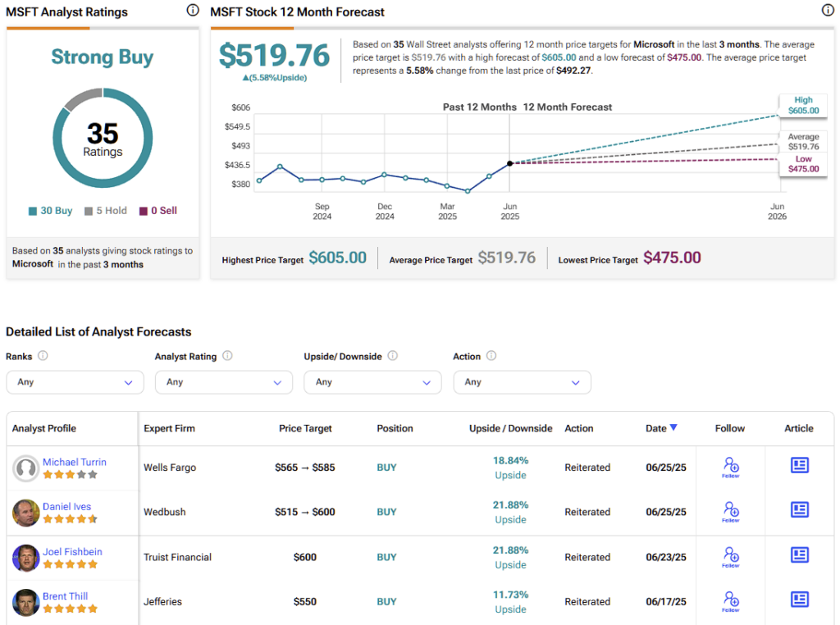The image size is (840, 625).
Task: Click the Average $519.76 forecast label
Action: pyautogui.click(x=803, y=141)
